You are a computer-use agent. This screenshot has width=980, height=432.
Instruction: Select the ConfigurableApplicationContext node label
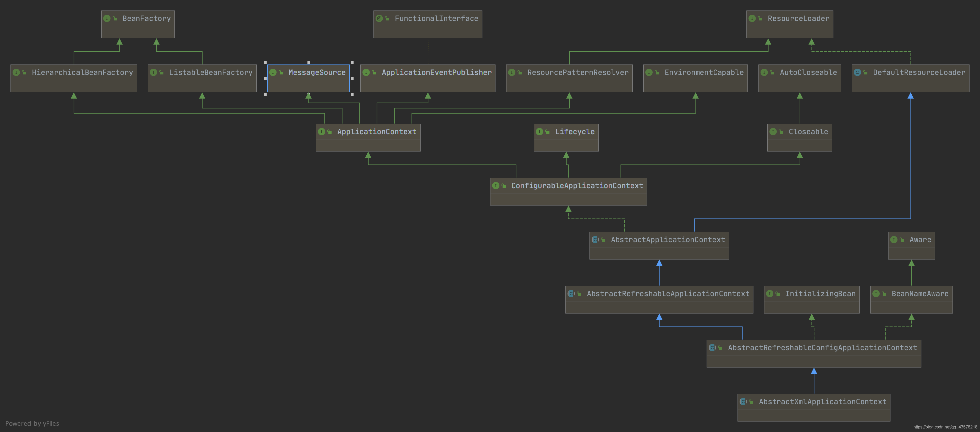(577, 186)
